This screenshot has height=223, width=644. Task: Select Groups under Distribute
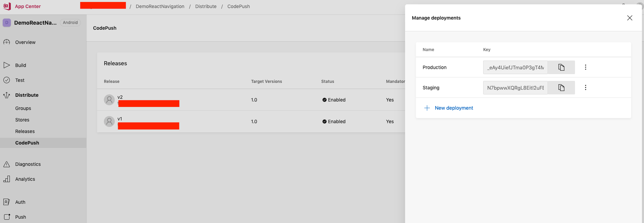pyautogui.click(x=23, y=108)
